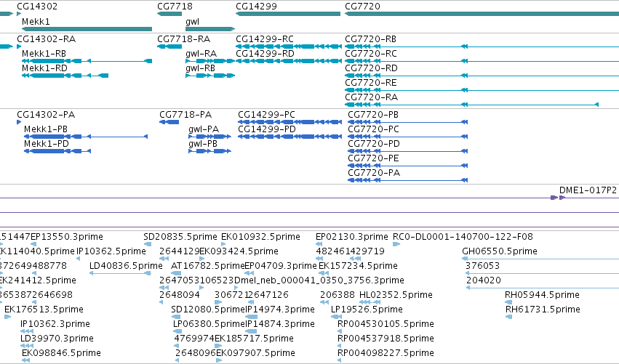Select the EK097907.5prime label
This screenshot has width=619, height=364.
pyautogui.click(x=255, y=353)
